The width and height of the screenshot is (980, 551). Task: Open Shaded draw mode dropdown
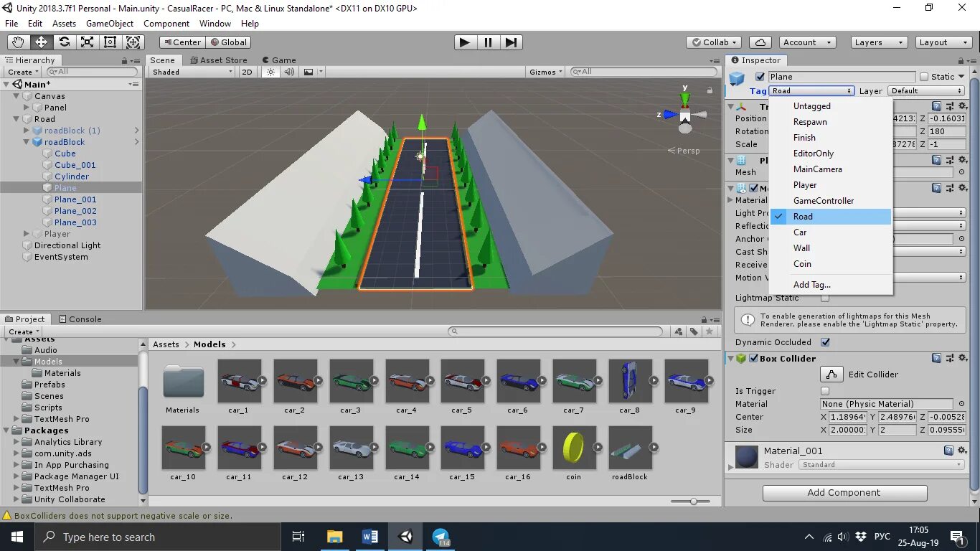tap(192, 72)
